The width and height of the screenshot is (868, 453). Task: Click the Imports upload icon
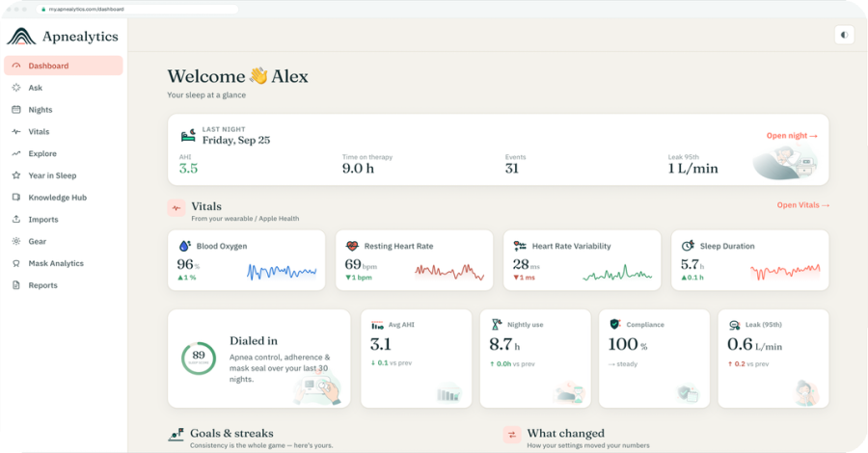pos(16,219)
